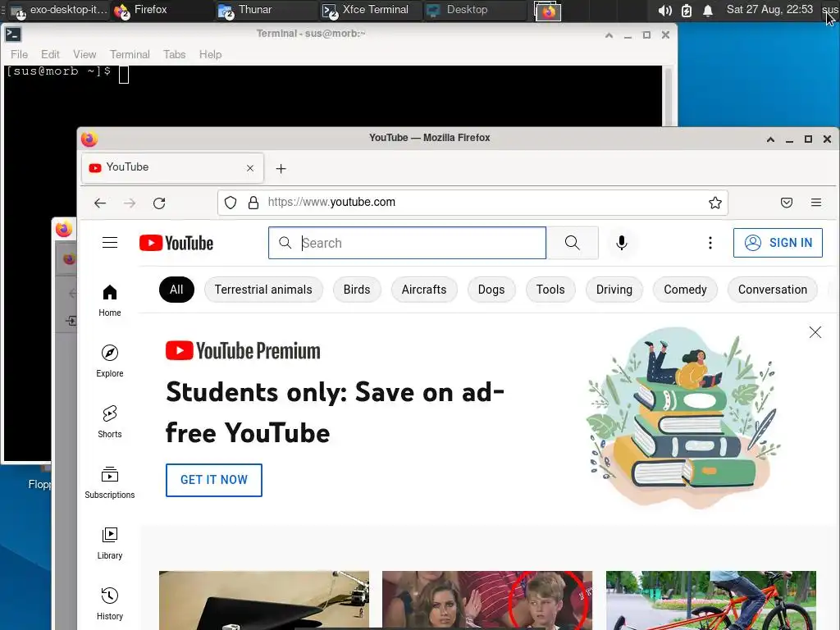The image size is (840, 630).
Task: Focus the YouTube search field
Action: point(407,243)
